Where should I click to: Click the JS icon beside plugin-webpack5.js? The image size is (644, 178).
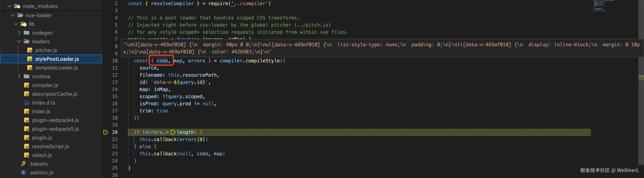coord(27,129)
